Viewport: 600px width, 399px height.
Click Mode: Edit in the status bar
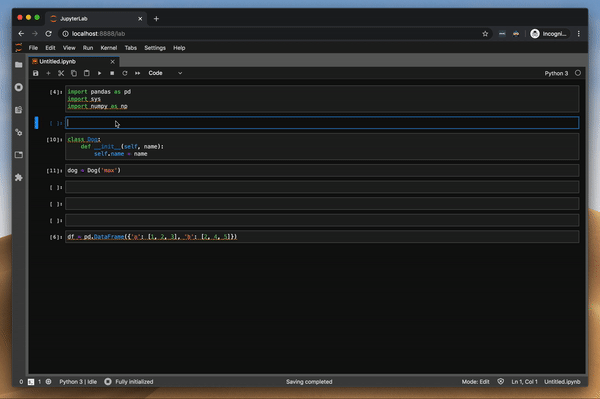tap(475, 382)
